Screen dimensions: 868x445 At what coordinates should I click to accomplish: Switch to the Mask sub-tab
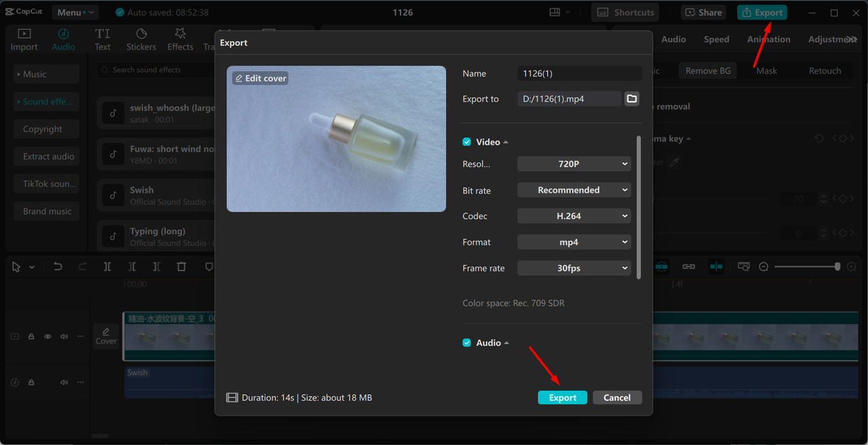(766, 71)
